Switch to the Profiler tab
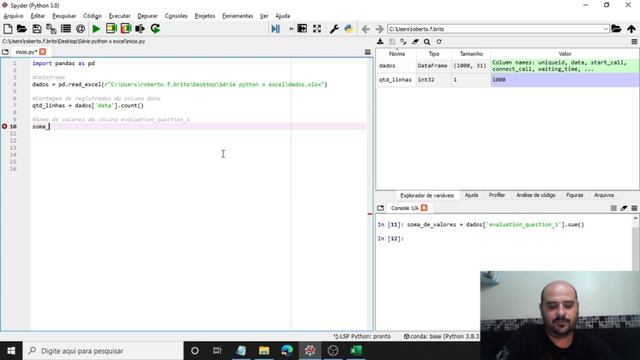640x360 pixels. point(497,195)
